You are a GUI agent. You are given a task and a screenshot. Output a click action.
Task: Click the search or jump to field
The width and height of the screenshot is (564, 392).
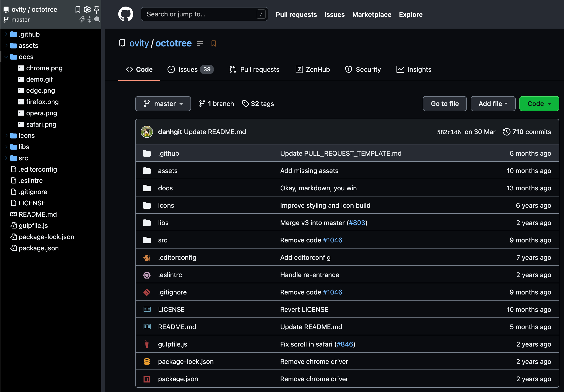(204, 14)
